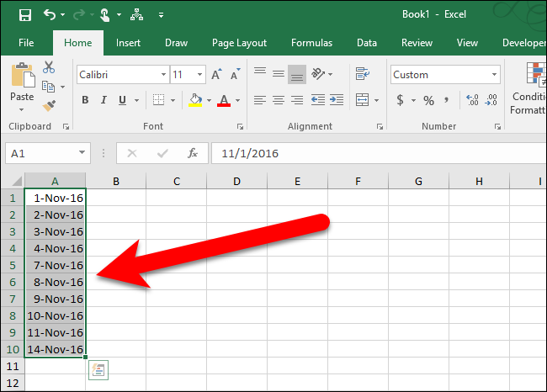Click formula bar containing 11/1/2016

tap(379, 153)
